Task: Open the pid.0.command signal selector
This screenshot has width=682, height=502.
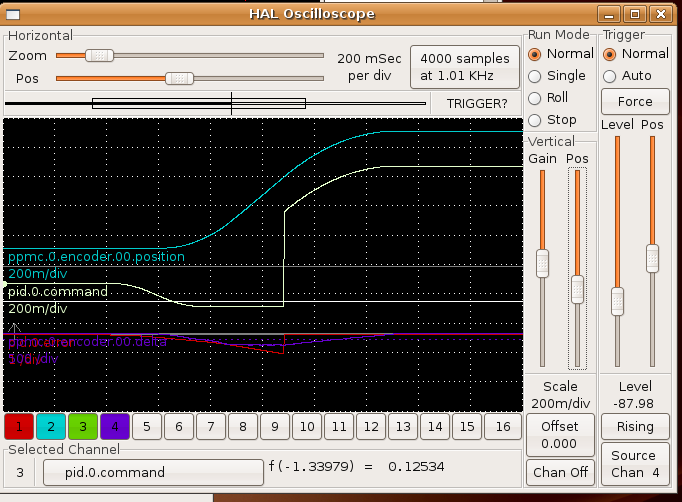Action: pos(154,472)
